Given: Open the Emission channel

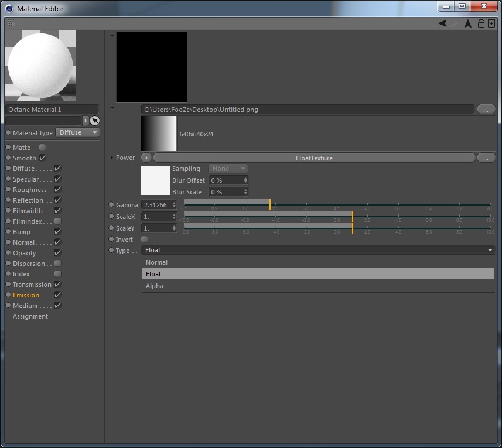Looking at the screenshot, I should pos(26,295).
